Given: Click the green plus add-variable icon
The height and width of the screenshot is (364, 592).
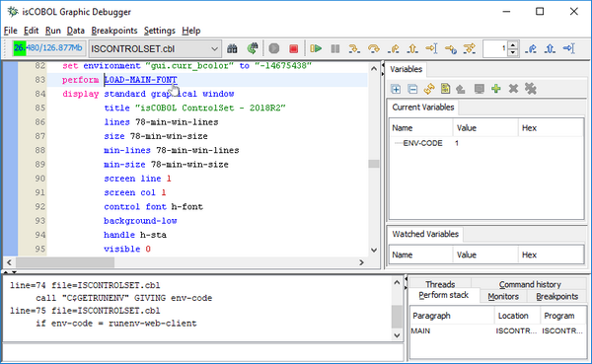Looking at the screenshot, I should pos(495,89).
